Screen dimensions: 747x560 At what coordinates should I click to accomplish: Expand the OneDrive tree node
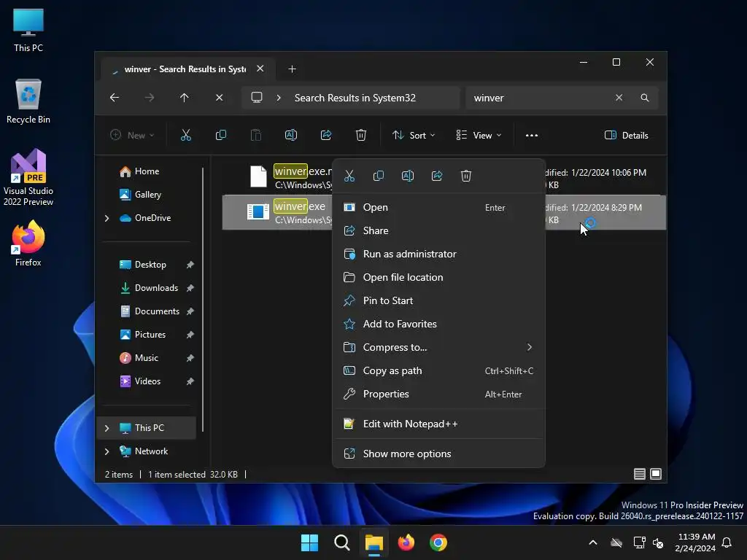tap(107, 218)
